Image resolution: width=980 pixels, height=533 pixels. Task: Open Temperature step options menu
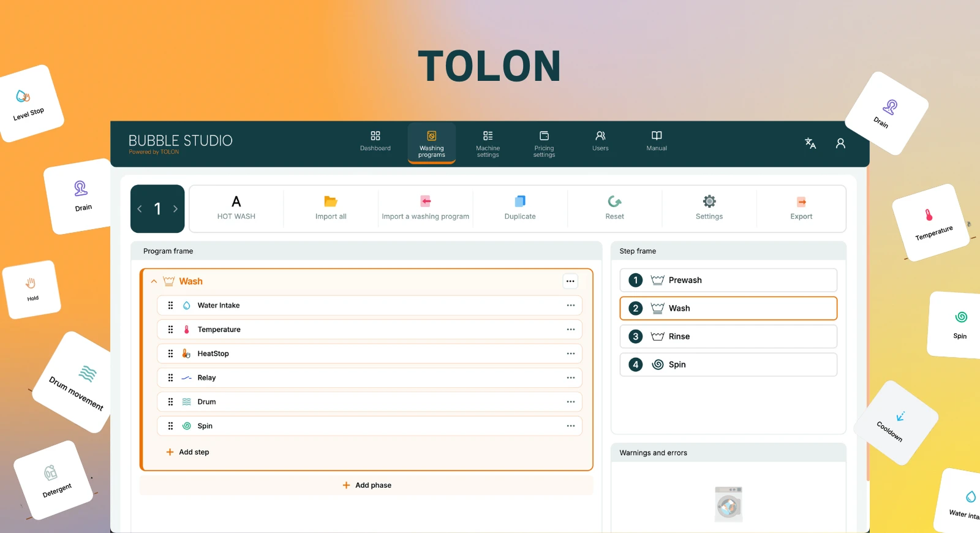point(571,330)
